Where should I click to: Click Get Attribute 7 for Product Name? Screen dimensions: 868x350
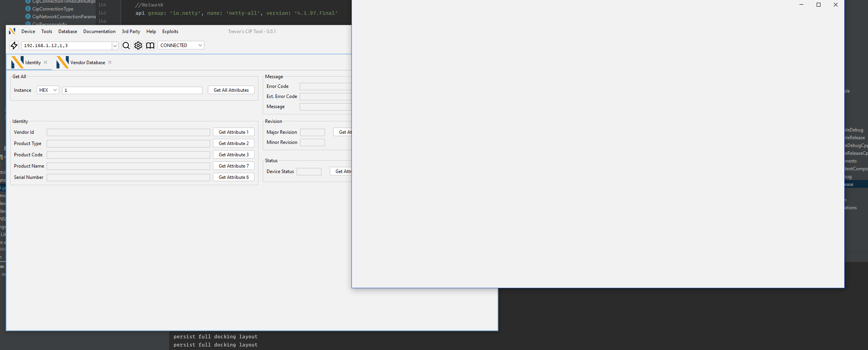pyautogui.click(x=234, y=166)
